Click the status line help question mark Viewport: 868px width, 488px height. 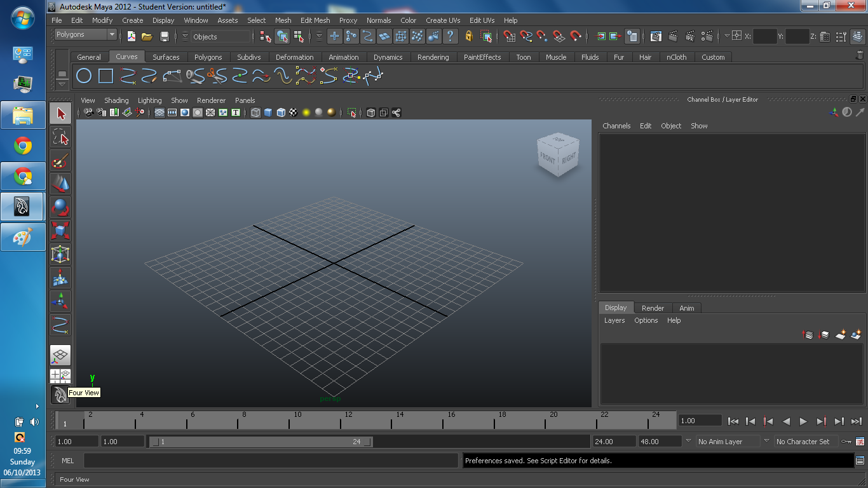451,36
